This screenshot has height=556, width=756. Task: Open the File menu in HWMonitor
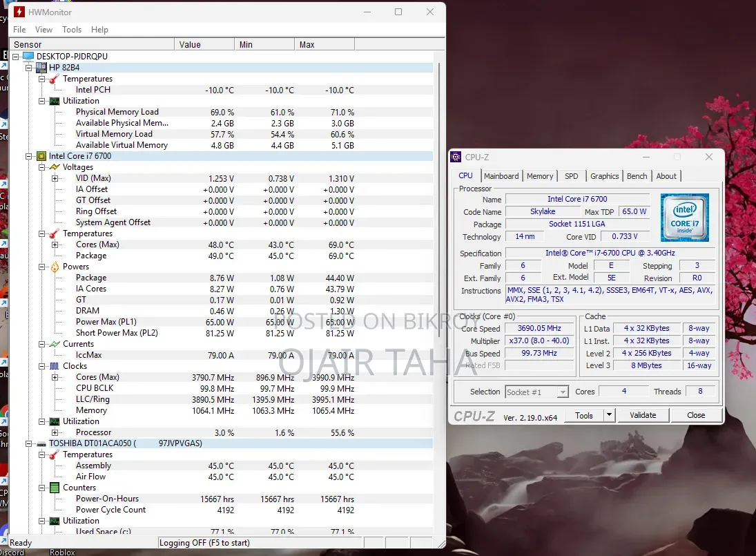coord(19,30)
